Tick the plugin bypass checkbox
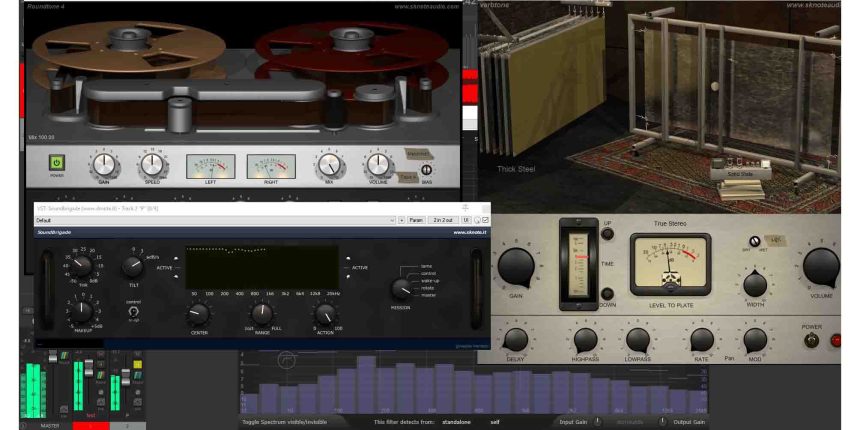Viewport: 860px width, 430px height. [x=485, y=219]
